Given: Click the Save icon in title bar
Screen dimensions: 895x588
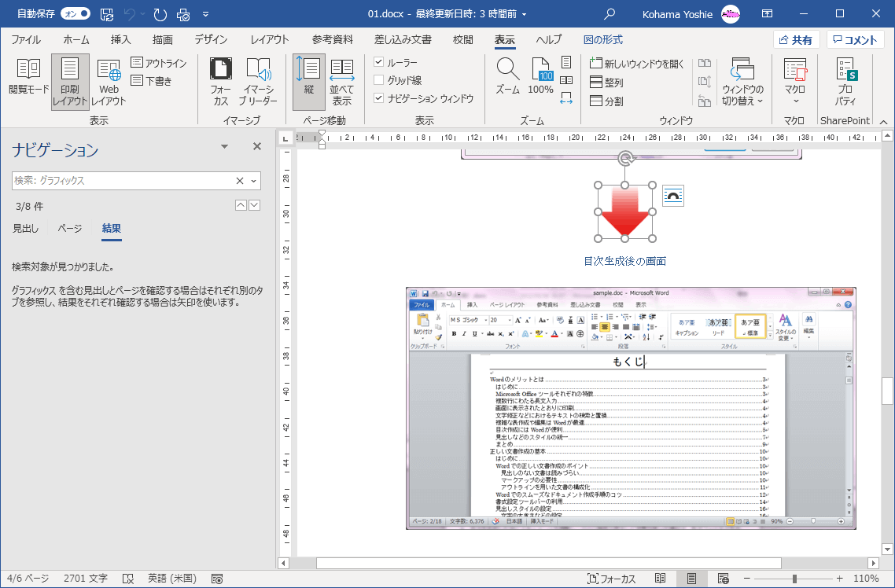Looking at the screenshot, I should click(107, 14).
